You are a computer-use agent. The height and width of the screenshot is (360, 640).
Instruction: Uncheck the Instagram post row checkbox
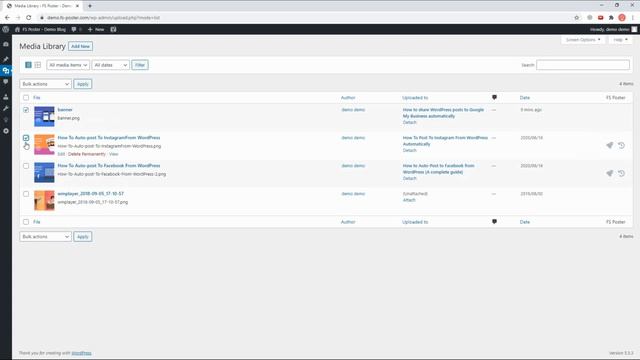(26, 138)
